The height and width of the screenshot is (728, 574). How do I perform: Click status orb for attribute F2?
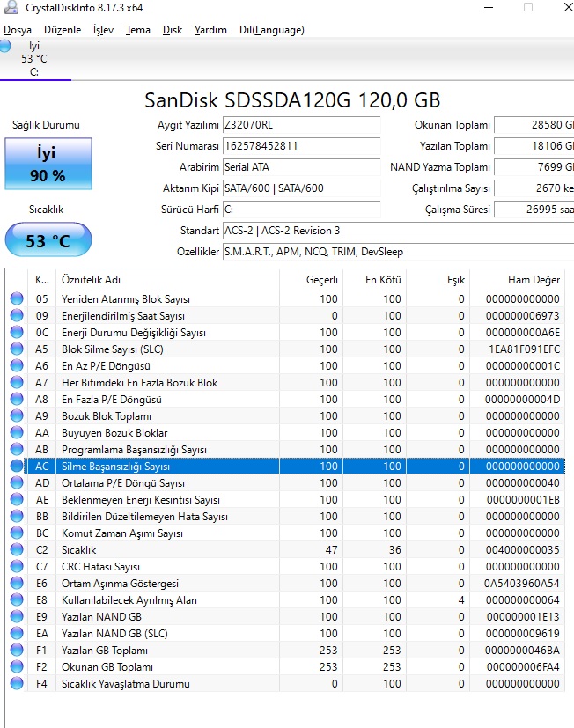tap(17, 666)
